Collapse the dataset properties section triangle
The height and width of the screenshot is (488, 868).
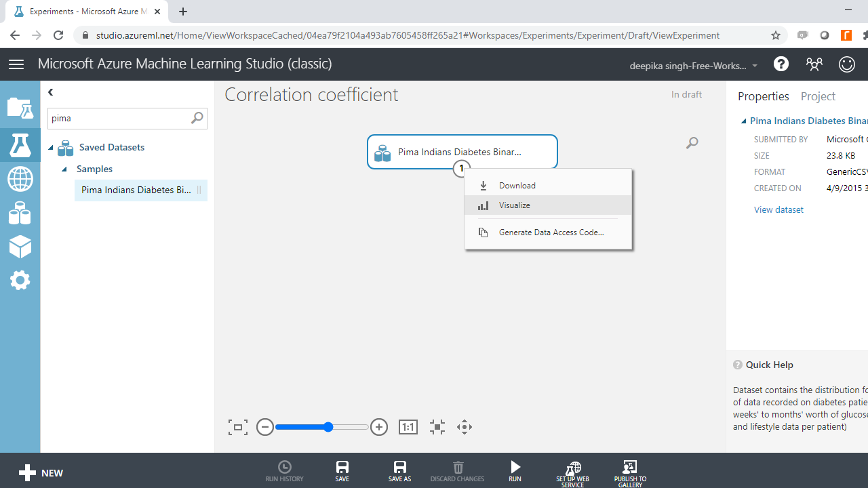pyautogui.click(x=744, y=121)
